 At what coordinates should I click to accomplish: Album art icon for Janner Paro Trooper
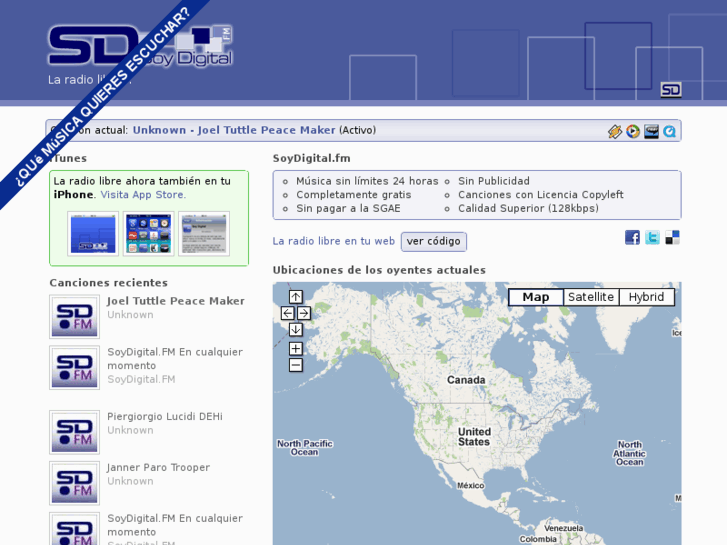75,483
